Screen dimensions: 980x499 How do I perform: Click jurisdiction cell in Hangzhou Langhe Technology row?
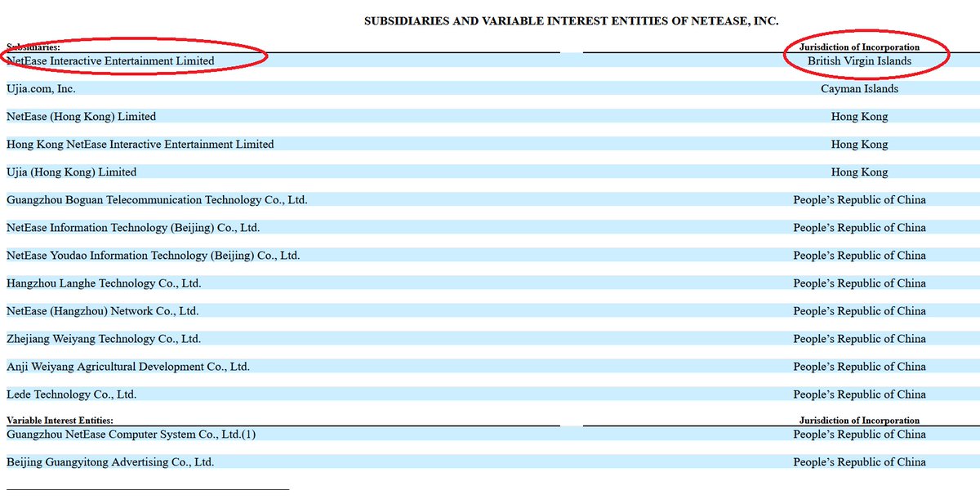pyautogui.click(x=859, y=283)
